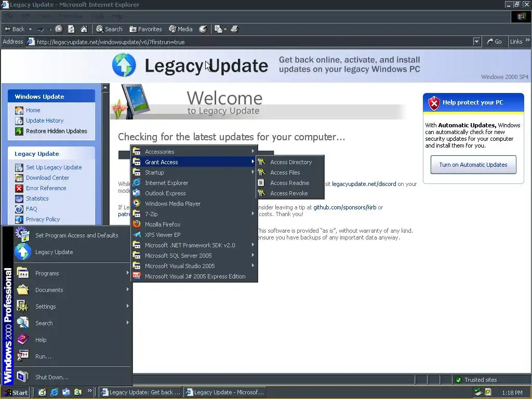
Task: Choose Access Directory in Grant Access submenu
Action: (x=290, y=162)
